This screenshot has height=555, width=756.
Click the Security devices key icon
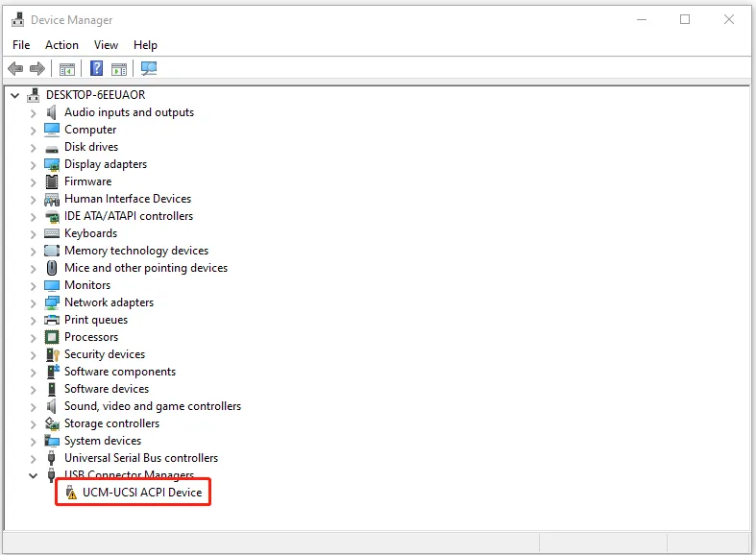(52, 354)
